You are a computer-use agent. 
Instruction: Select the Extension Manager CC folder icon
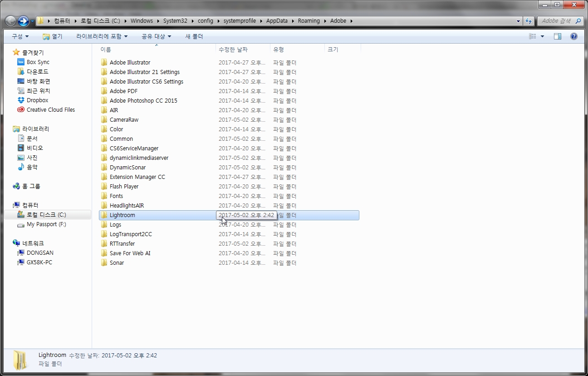click(104, 177)
